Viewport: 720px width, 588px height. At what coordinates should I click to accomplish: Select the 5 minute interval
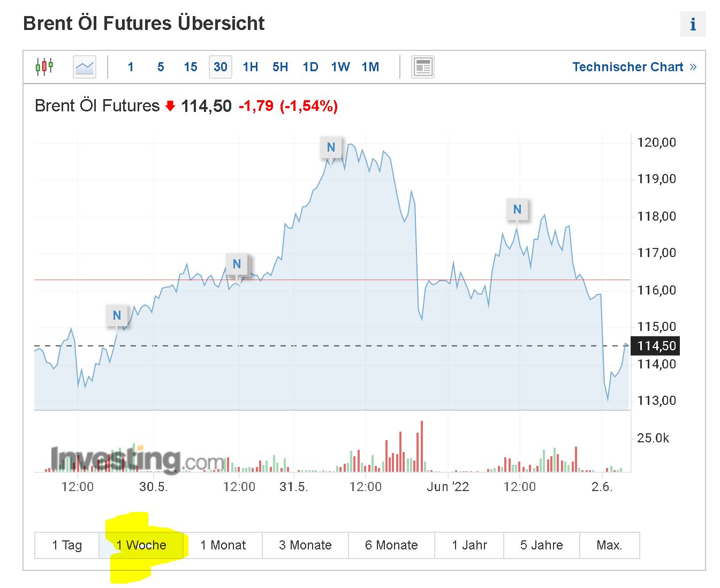pos(161,67)
